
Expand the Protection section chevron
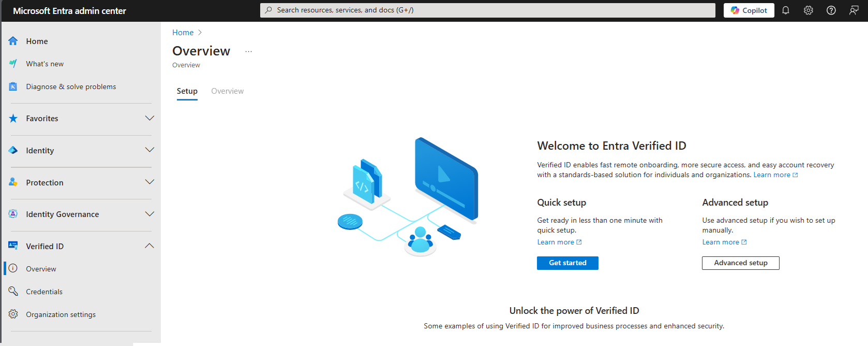(149, 182)
